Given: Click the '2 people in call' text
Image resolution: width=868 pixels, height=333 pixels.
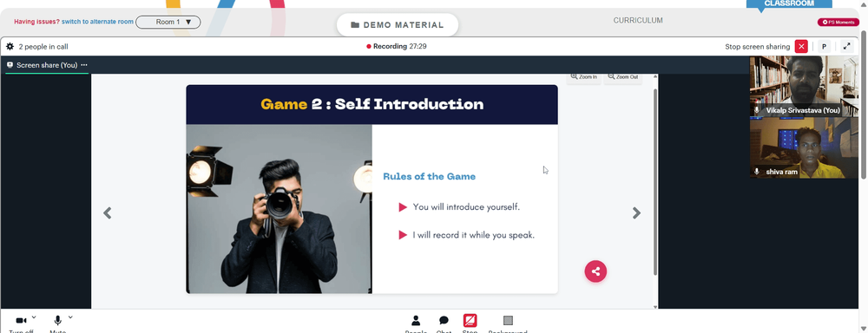Looking at the screenshot, I should tap(43, 47).
